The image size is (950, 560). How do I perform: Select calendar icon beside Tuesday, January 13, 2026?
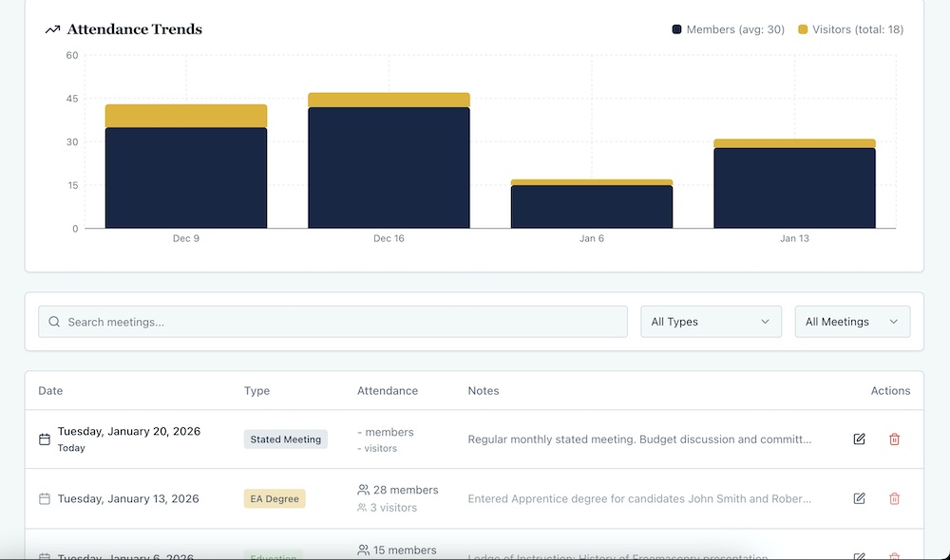45,498
